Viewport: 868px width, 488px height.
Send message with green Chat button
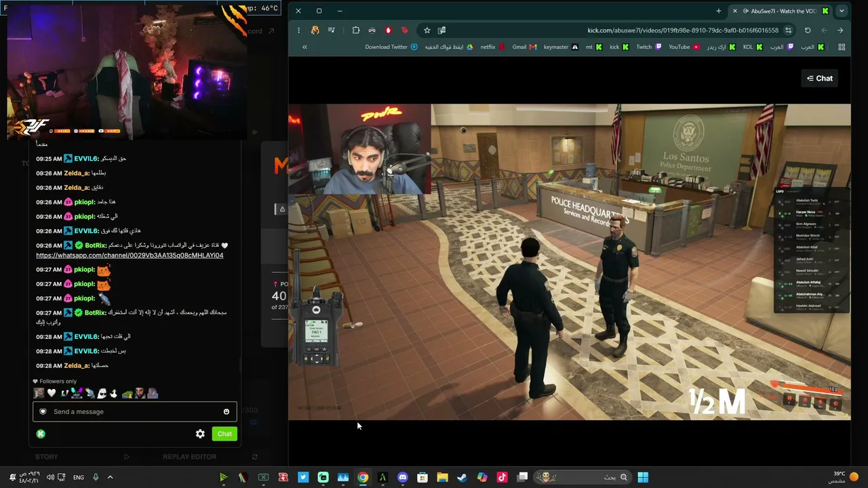(x=224, y=434)
